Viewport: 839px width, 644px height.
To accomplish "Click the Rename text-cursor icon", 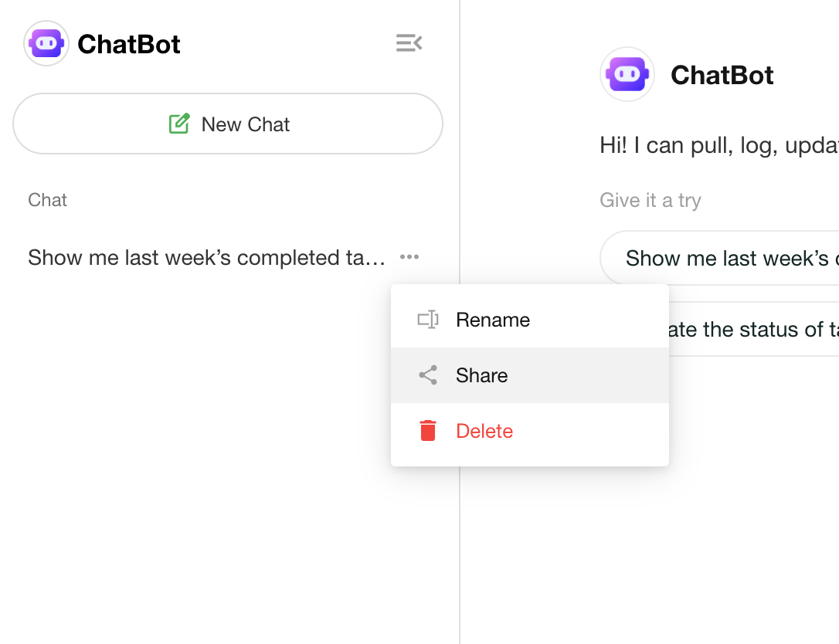I will [428, 320].
